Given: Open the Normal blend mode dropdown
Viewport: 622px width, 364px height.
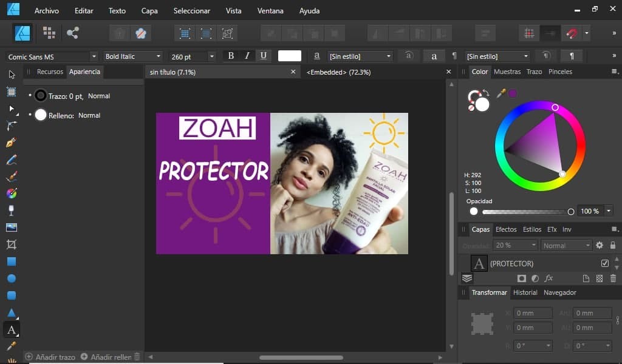Looking at the screenshot, I should (566, 246).
